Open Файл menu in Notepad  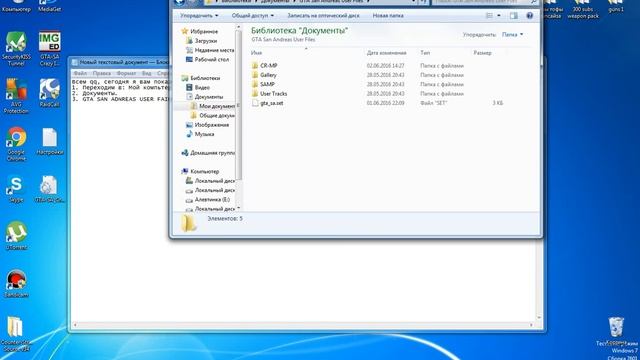pos(80,73)
